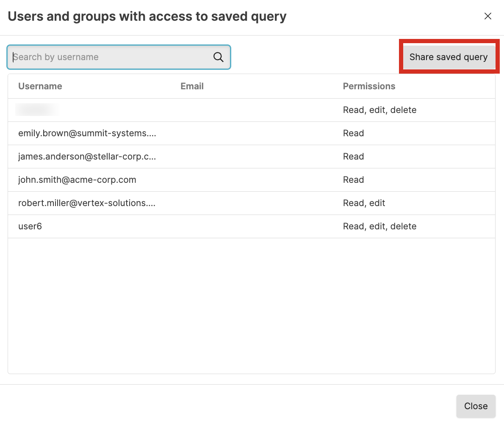Image resolution: width=504 pixels, height=424 pixels.
Task: Select the emily.brown@summit-systems username row
Action: pyautogui.click(x=87, y=133)
